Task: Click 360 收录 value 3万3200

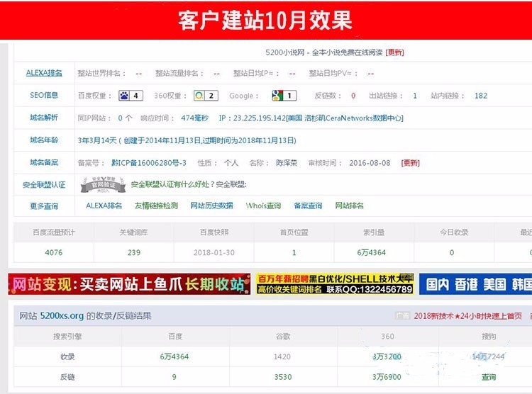Action: point(387,356)
